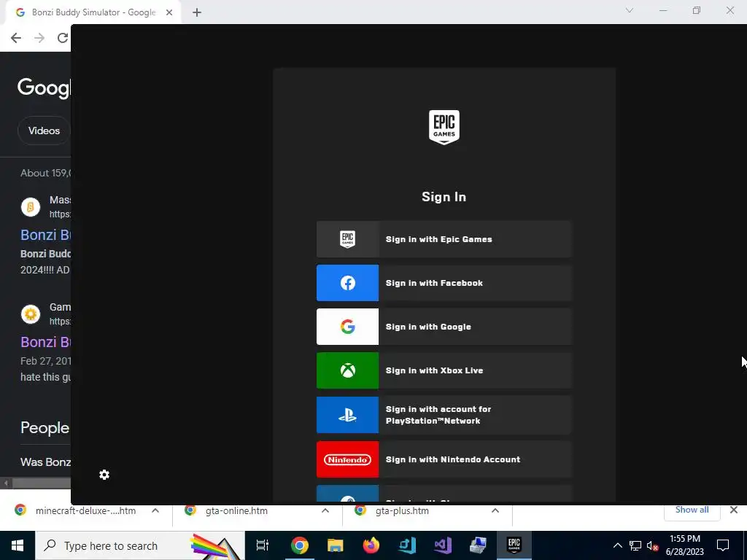Open the Windows Start menu

click(x=18, y=545)
